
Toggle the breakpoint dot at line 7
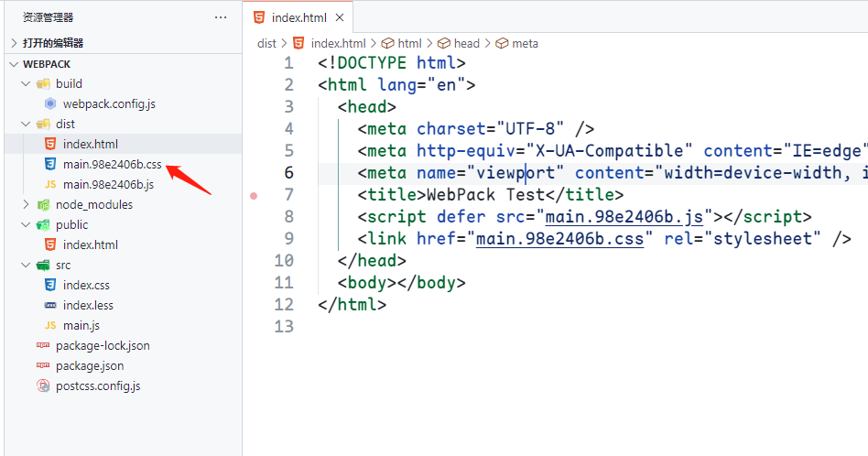(x=254, y=195)
